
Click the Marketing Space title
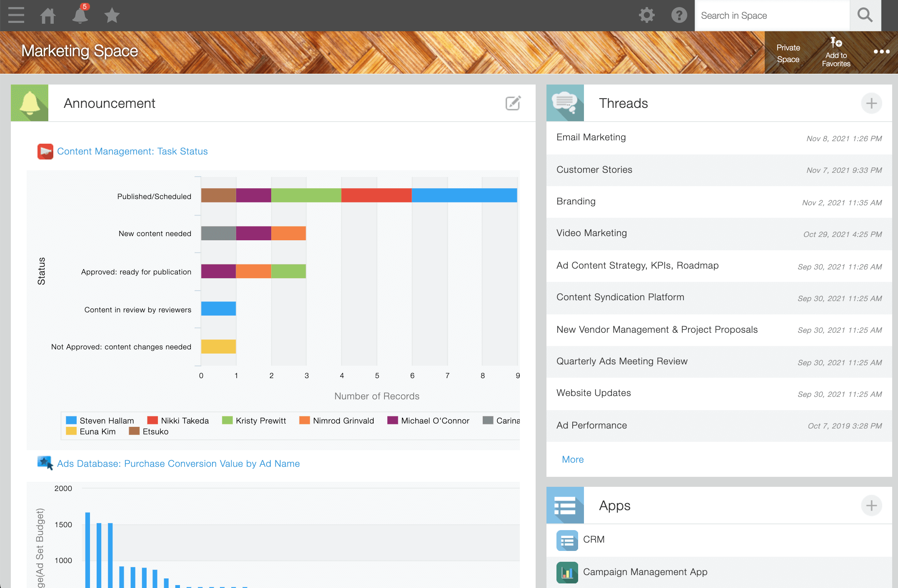(80, 51)
